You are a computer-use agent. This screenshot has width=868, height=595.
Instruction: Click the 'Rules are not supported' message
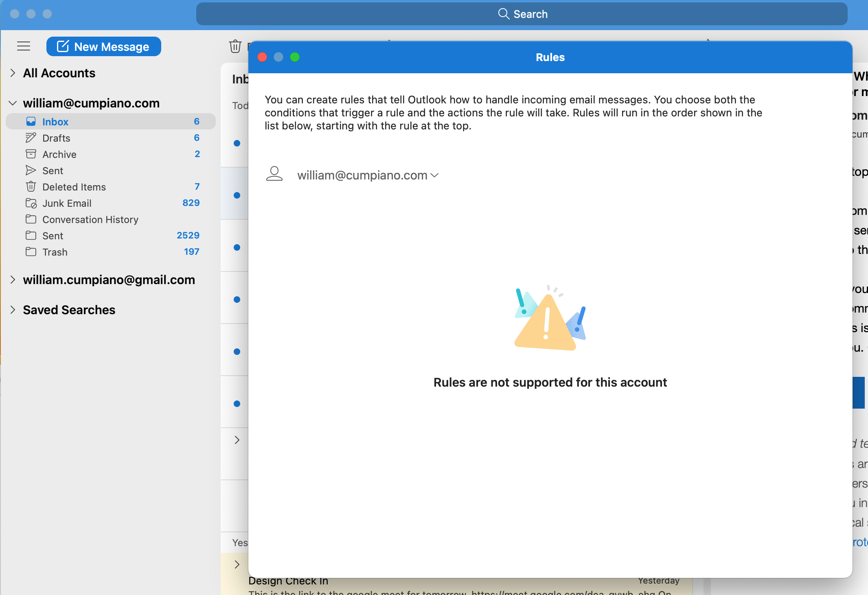550,383
